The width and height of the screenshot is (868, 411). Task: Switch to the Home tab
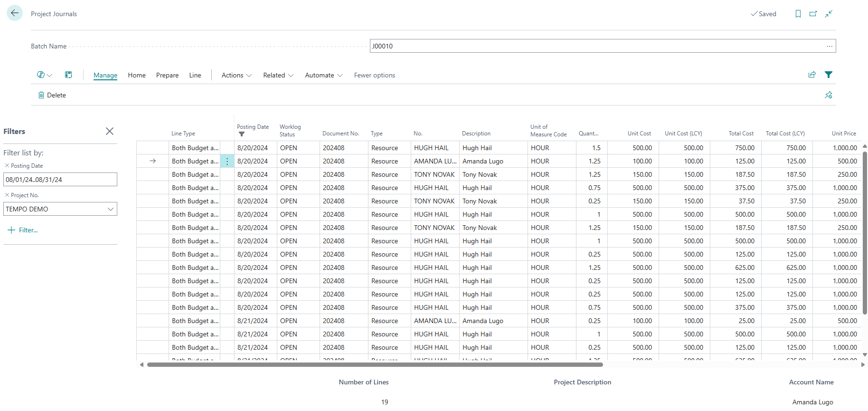pyautogui.click(x=137, y=75)
